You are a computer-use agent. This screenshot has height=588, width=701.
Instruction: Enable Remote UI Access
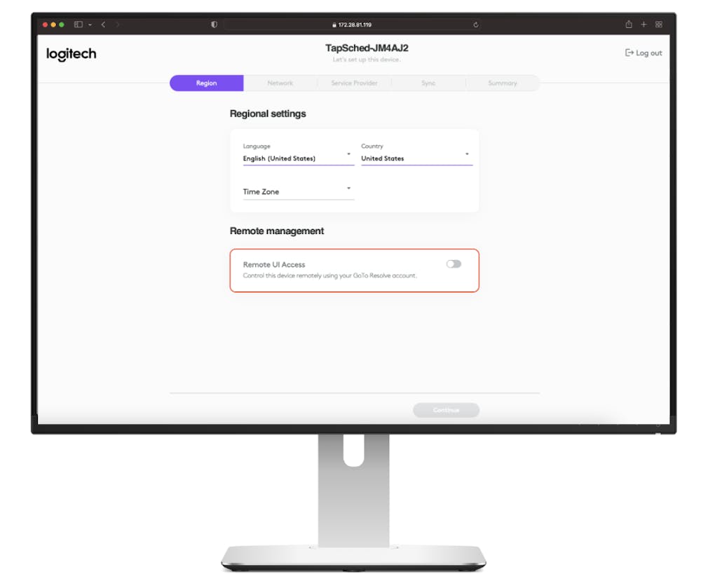[x=454, y=264]
